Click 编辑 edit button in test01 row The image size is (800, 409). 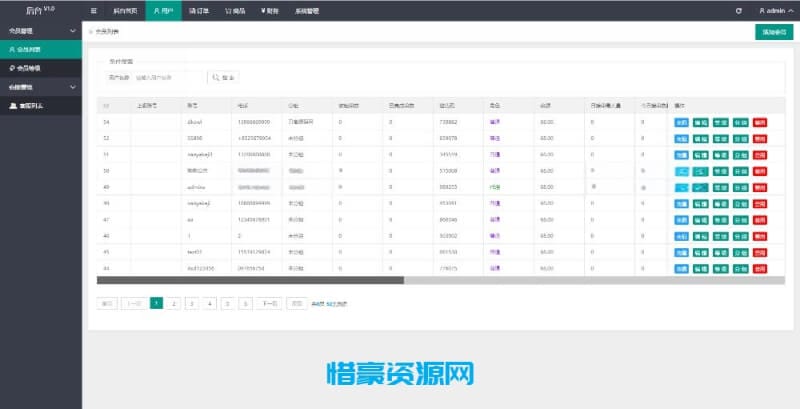point(701,252)
